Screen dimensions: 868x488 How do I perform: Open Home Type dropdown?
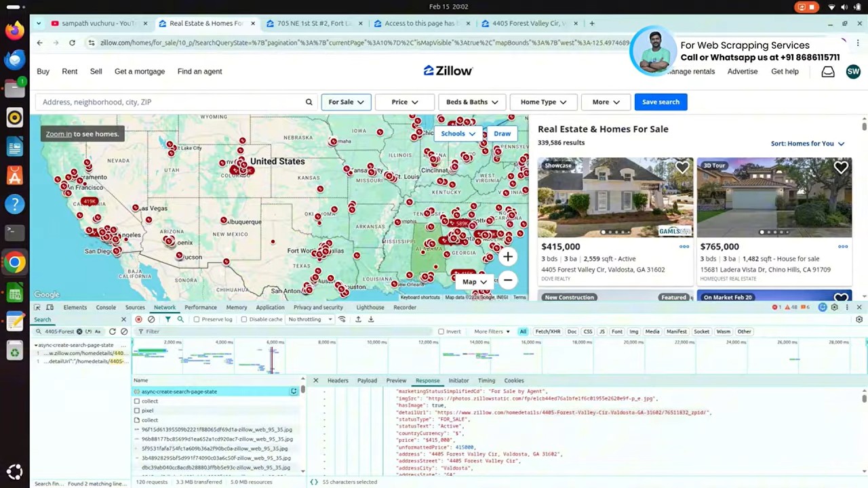point(543,102)
